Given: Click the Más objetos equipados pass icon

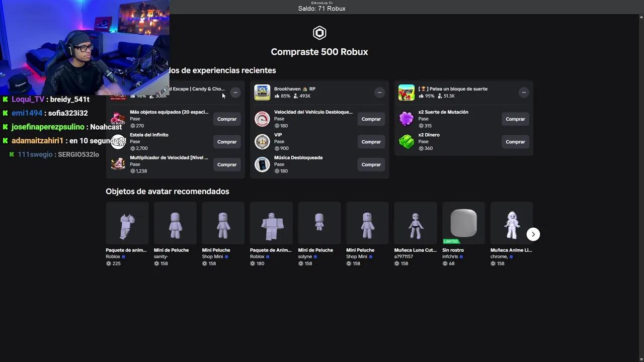Looking at the screenshot, I should click(118, 119).
